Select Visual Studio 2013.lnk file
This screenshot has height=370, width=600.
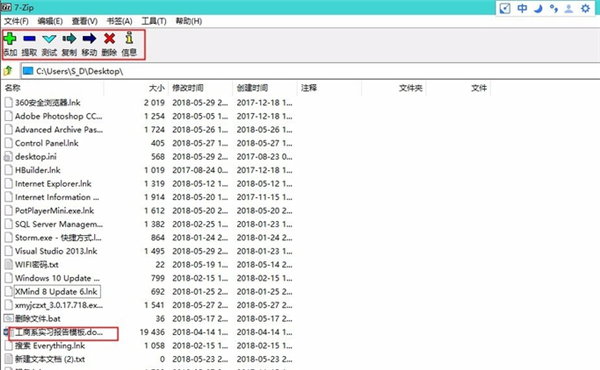pos(56,251)
